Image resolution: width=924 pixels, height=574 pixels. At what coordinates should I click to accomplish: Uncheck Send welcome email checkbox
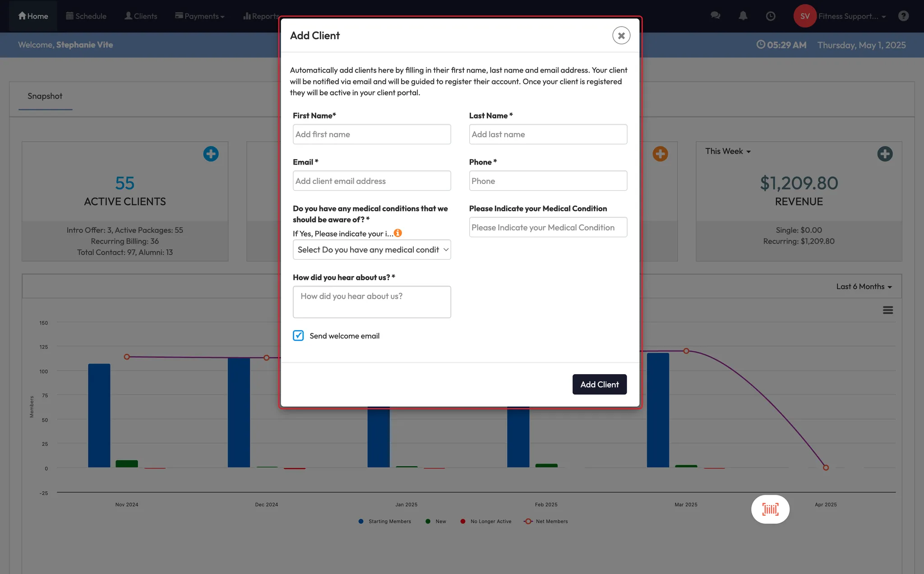pos(298,335)
